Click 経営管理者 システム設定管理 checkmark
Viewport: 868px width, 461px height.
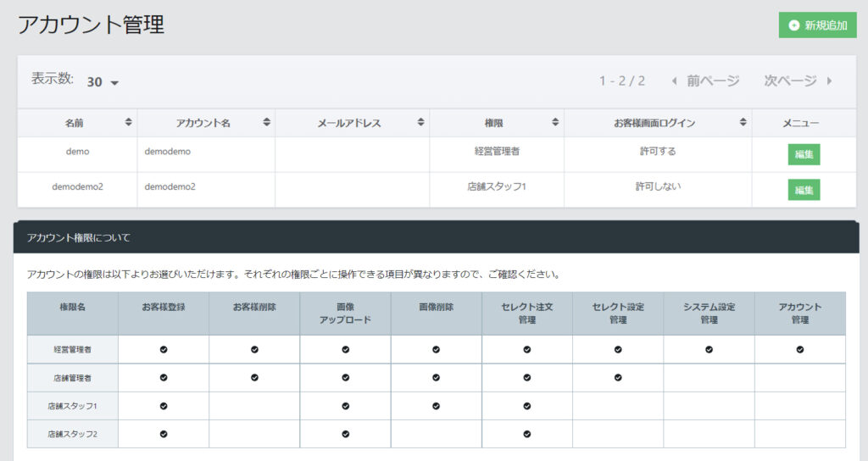click(709, 349)
